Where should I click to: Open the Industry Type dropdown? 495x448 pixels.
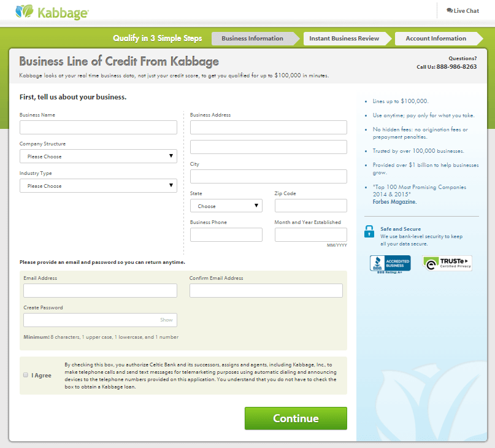(x=98, y=186)
